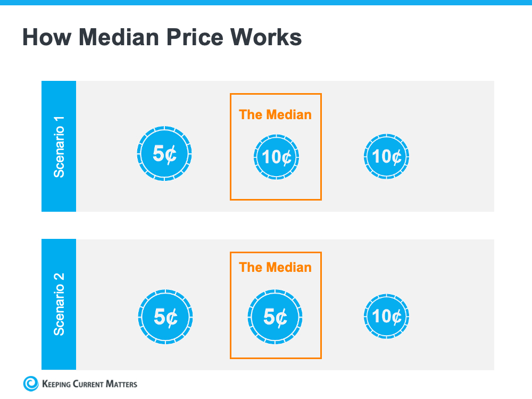
Task: Select the median 10¢ coin in Scenario 1
Action: pos(276,157)
